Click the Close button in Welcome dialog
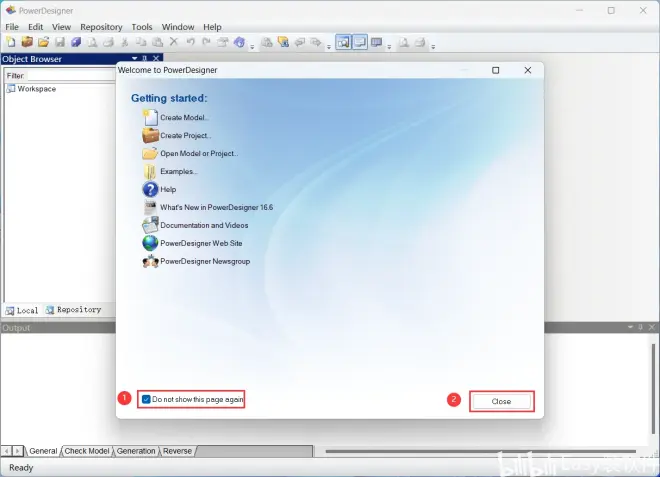The height and width of the screenshot is (477, 660). [x=501, y=401]
